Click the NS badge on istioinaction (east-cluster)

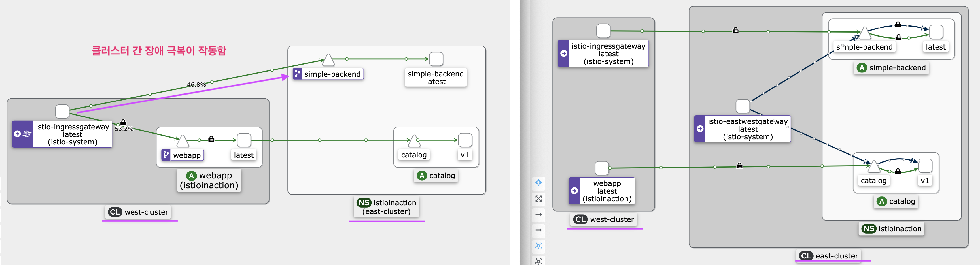tap(364, 203)
